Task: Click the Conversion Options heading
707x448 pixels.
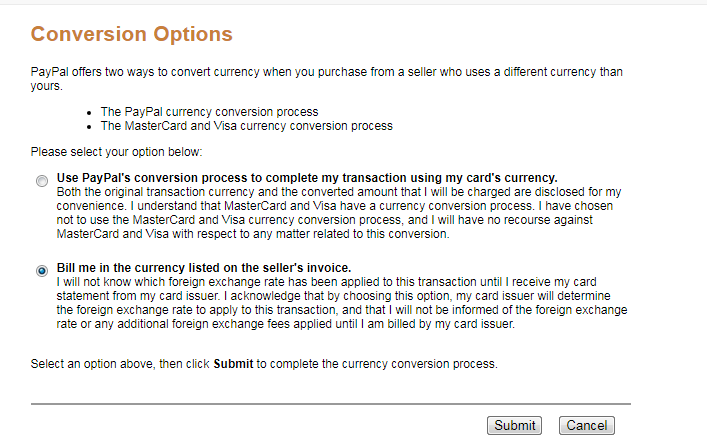Action: click(131, 35)
